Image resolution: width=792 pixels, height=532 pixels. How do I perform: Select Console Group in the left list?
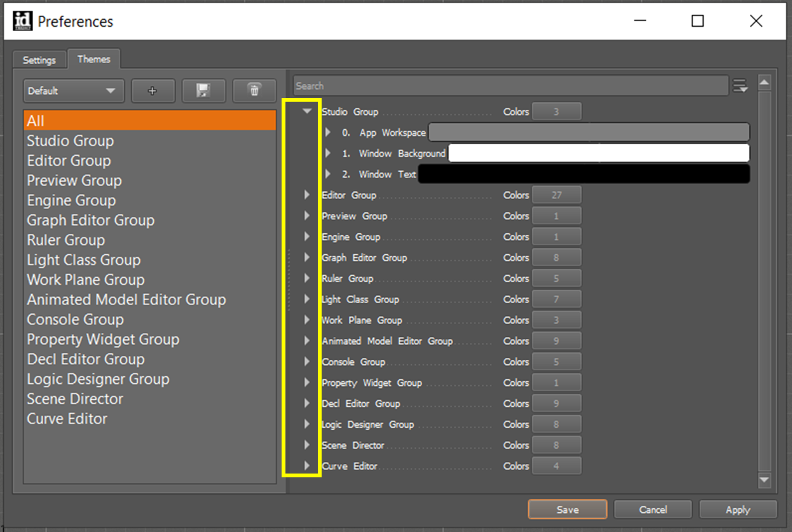point(150,319)
